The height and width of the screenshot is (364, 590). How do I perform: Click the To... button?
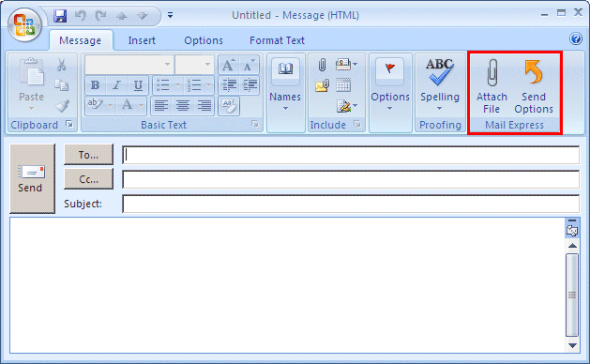[x=88, y=155]
